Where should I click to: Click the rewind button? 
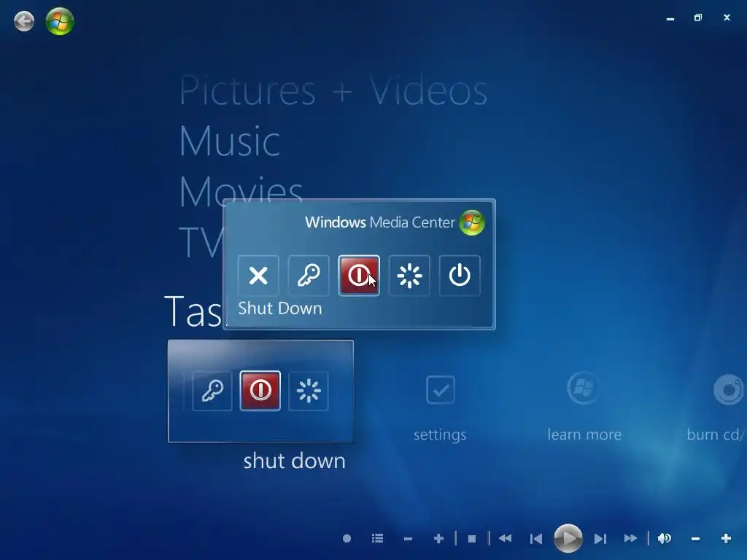click(x=505, y=539)
